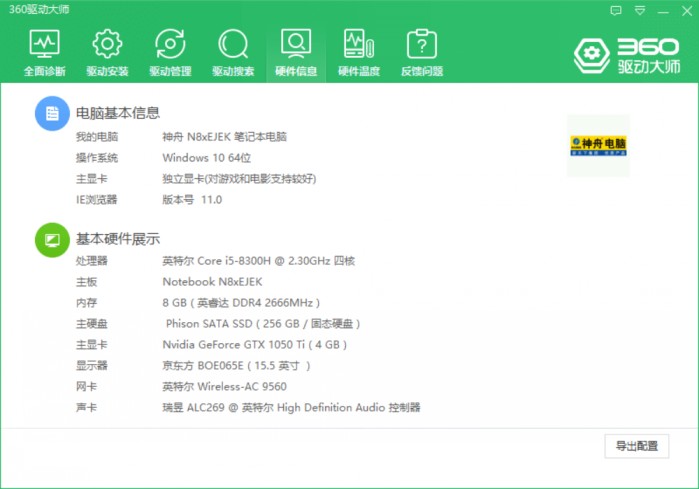The height and width of the screenshot is (489, 699).
Task: Click the 我的电脑 label
Action: click(x=97, y=137)
